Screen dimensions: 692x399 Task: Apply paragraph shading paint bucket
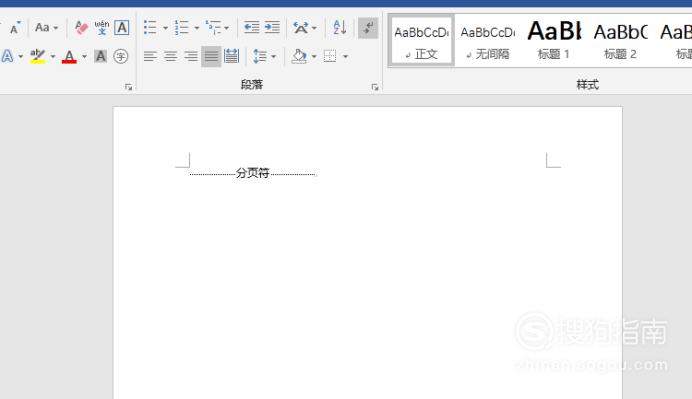click(x=299, y=56)
